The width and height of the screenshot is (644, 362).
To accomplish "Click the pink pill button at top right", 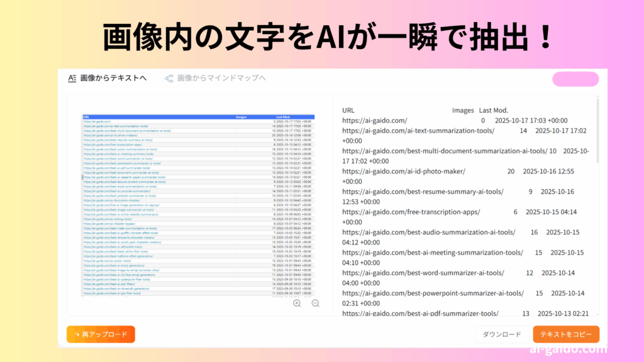I will [575, 79].
